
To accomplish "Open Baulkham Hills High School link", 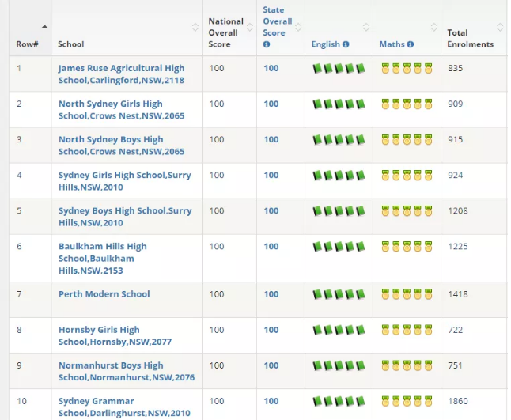I will 102,258.
